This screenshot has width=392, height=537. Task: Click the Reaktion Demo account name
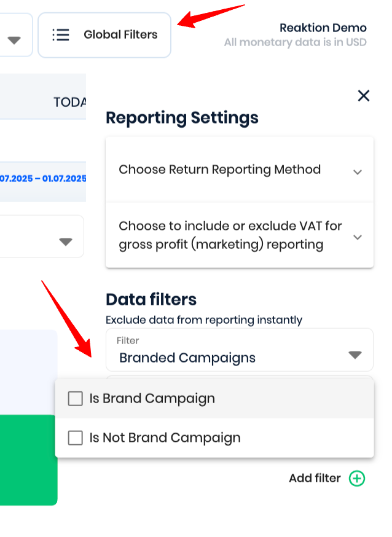point(323,28)
